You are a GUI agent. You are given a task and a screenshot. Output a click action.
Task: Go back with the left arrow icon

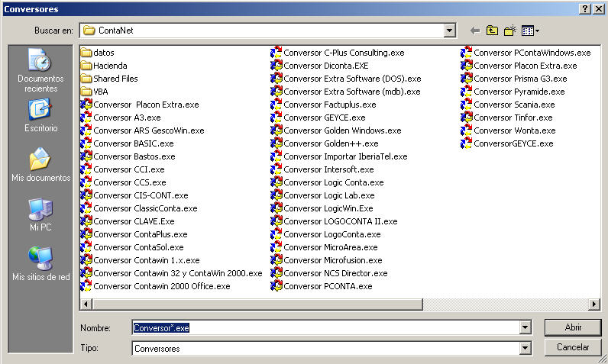click(475, 31)
